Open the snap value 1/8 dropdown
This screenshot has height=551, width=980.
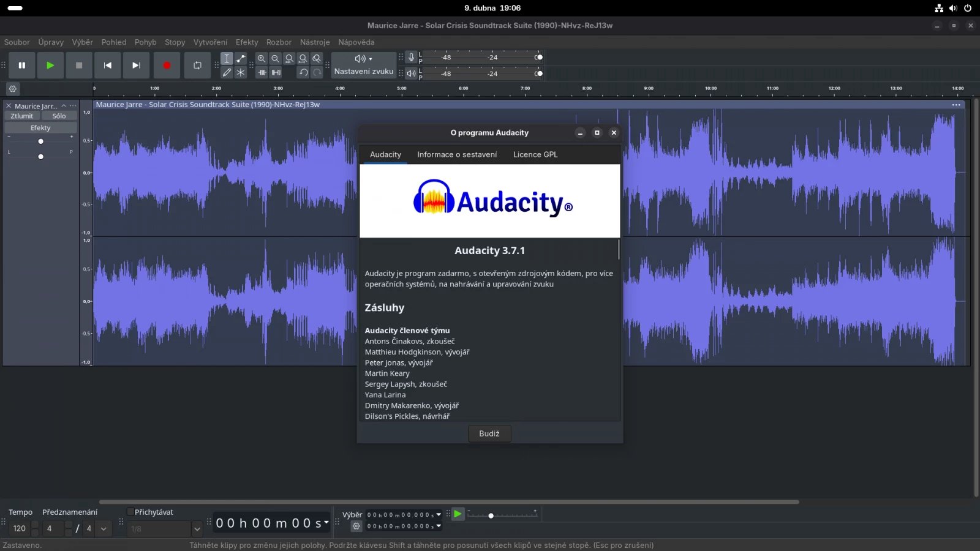[x=197, y=528]
